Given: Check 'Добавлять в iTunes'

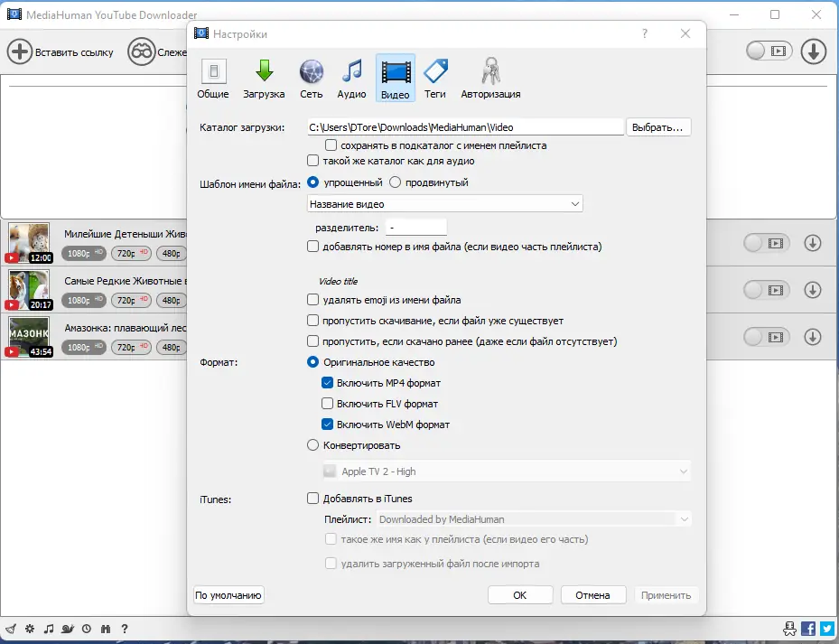Looking at the screenshot, I should (x=313, y=499).
